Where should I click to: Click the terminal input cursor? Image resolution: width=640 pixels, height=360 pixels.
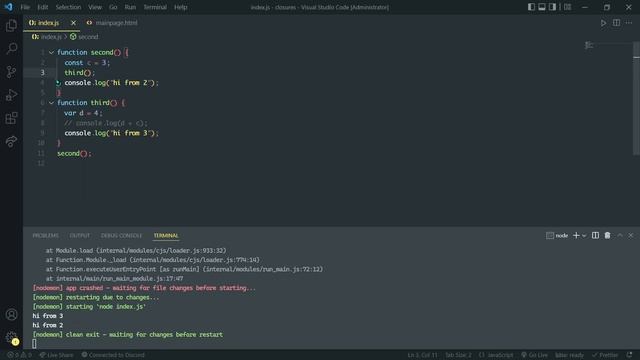[x=34, y=344]
